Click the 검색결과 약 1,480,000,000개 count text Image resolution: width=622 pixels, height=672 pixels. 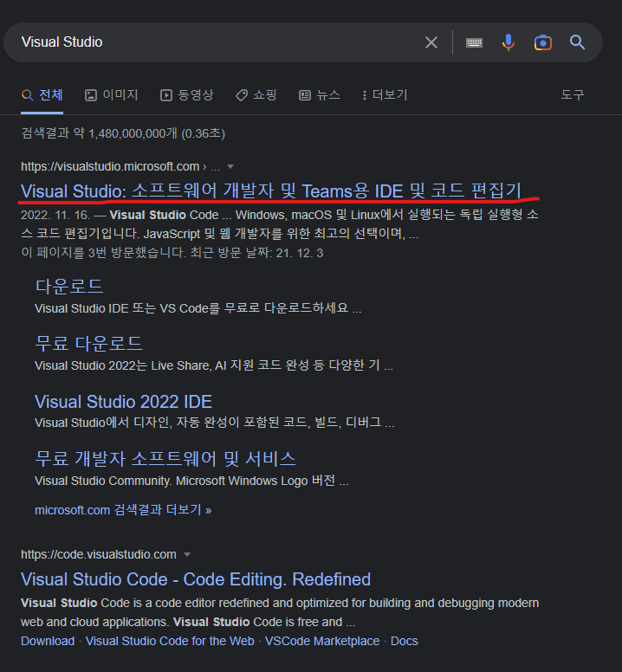(x=123, y=133)
